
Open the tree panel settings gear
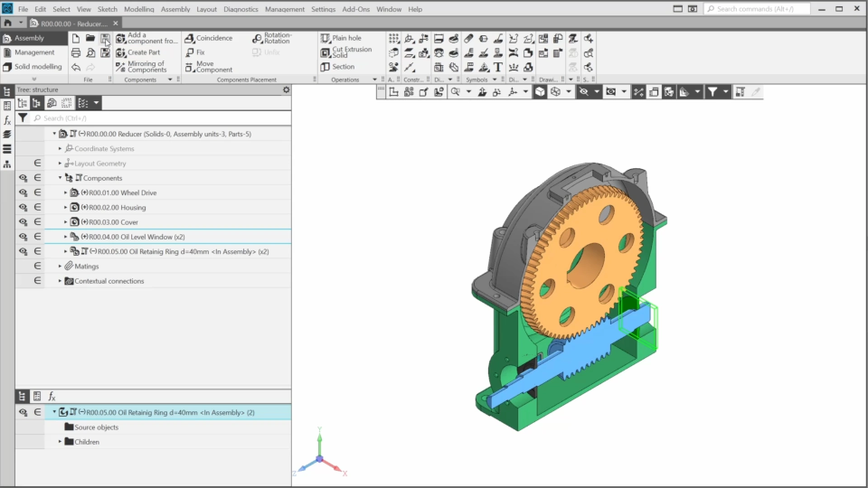coord(287,89)
